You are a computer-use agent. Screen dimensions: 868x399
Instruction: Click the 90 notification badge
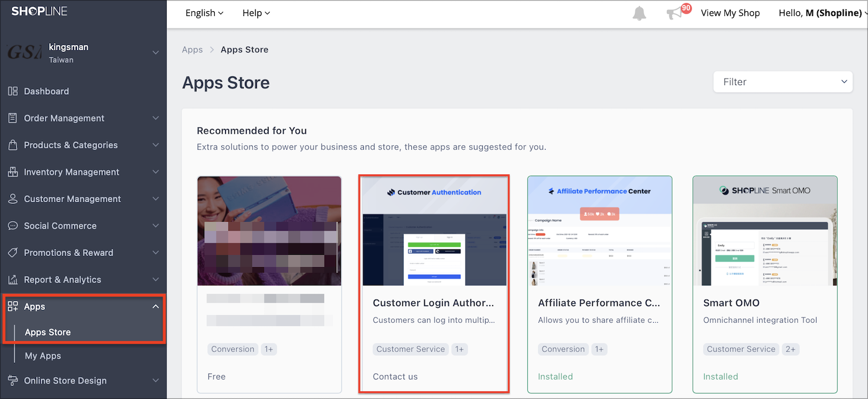686,8
